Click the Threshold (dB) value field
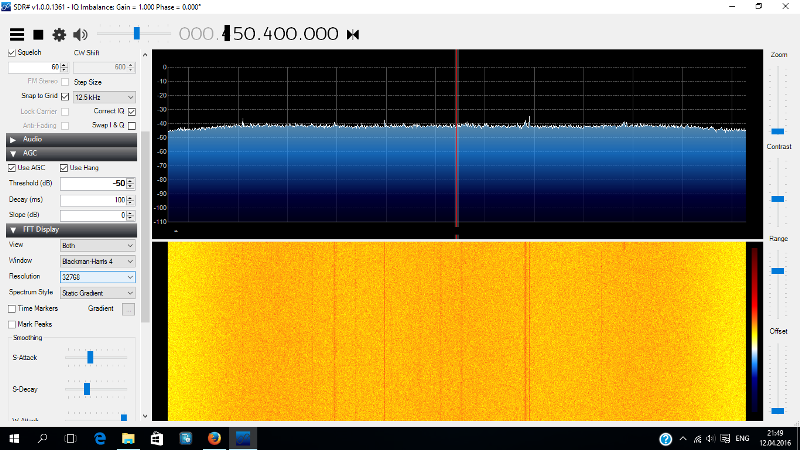The width and height of the screenshot is (800, 450). (93, 184)
